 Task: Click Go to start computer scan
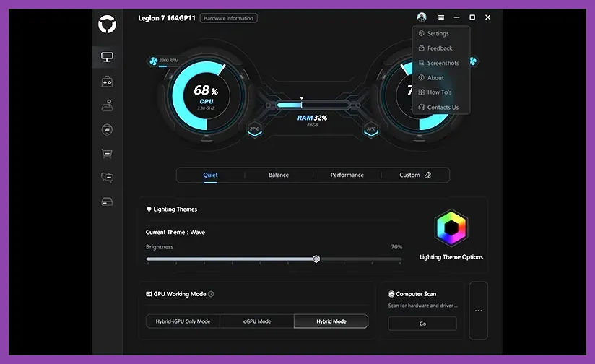click(x=422, y=324)
